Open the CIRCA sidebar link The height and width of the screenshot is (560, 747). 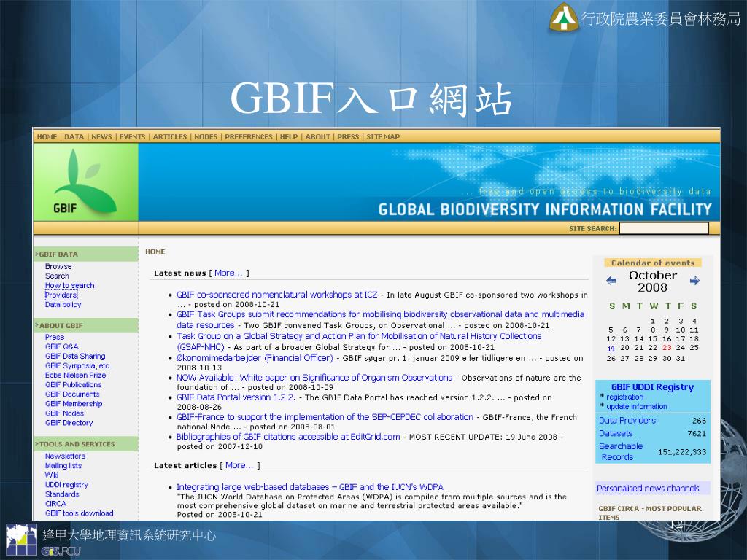click(x=55, y=503)
